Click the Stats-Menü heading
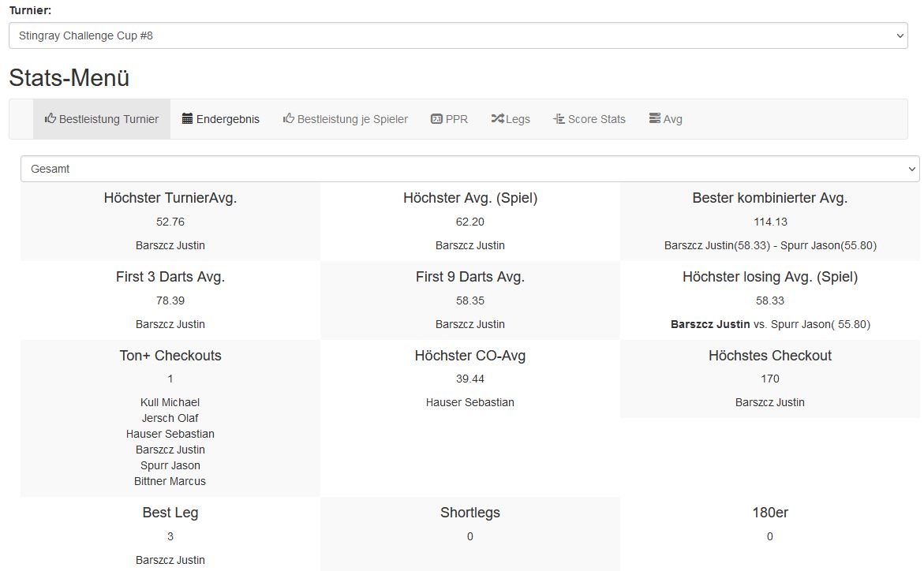This screenshot has height=571, width=924. 69,78
